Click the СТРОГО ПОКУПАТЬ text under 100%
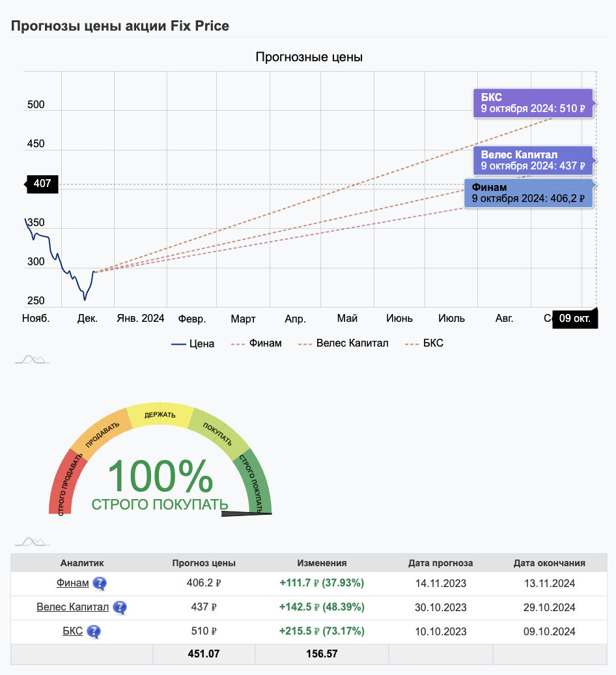The width and height of the screenshot is (616, 675). click(x=160, y=504)
